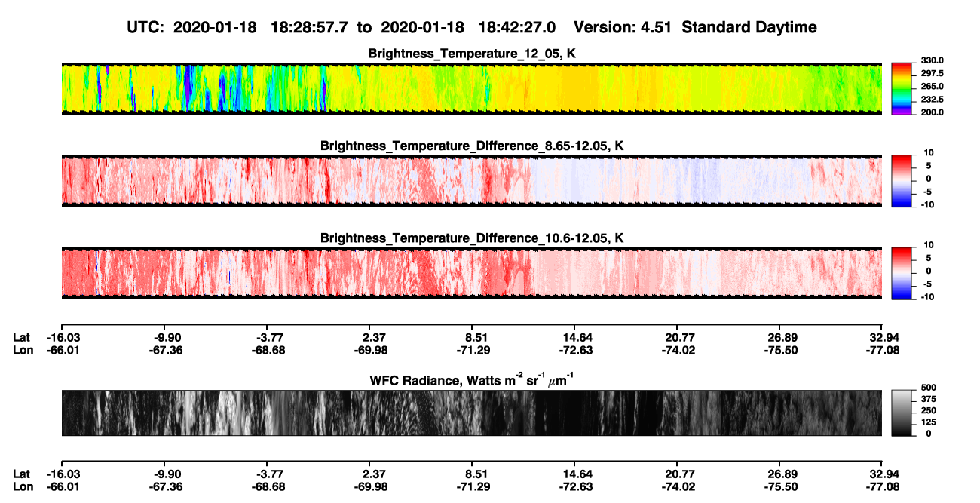Click the 297.5 colorbar tick label
Viewport: 980px width, 503px height.
932,73
